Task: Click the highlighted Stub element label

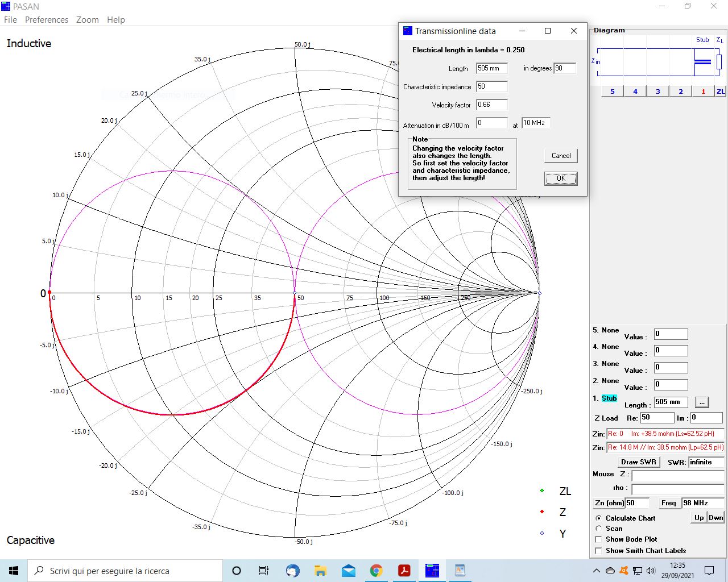Action: (609, 398)
